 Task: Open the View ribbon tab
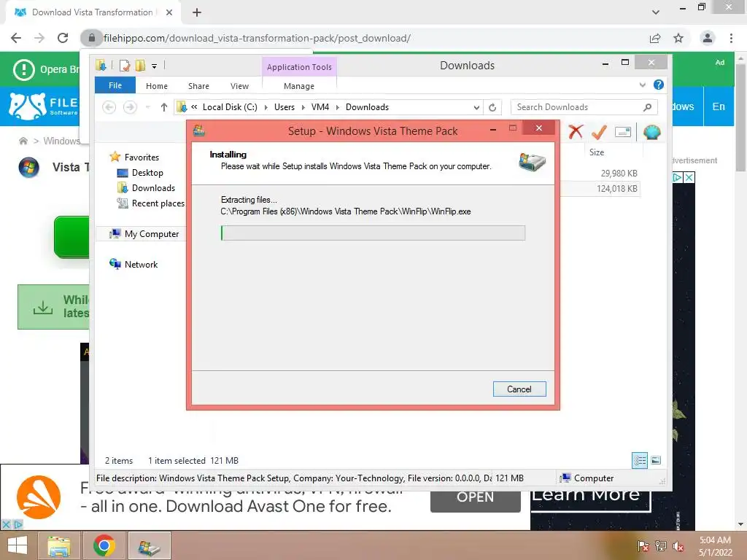tap(239, 86)
